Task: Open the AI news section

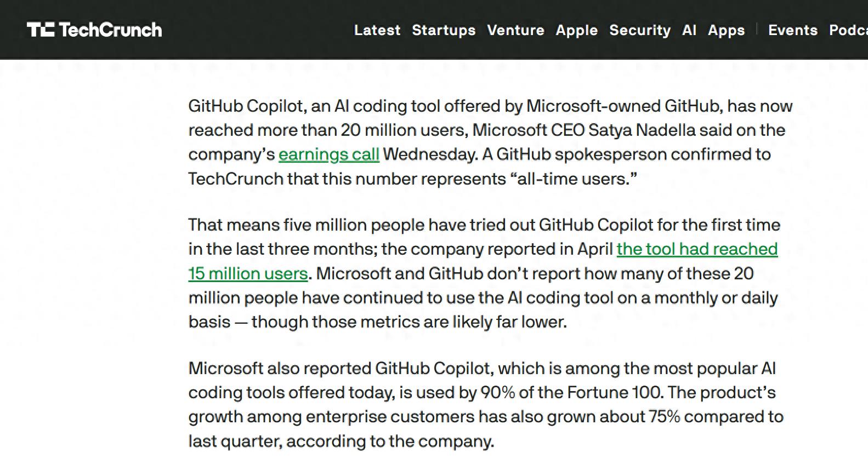Action: click(689, 31)
